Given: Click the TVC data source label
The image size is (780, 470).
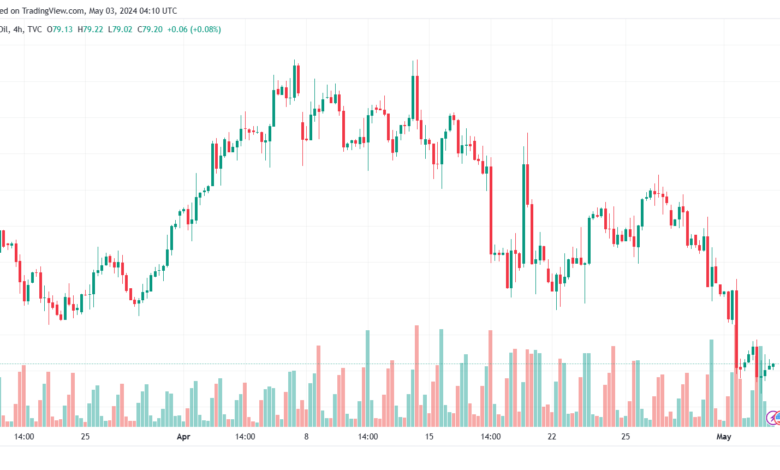Looking at the screenshot, I should pyautogui.click(x=35, y=29).
